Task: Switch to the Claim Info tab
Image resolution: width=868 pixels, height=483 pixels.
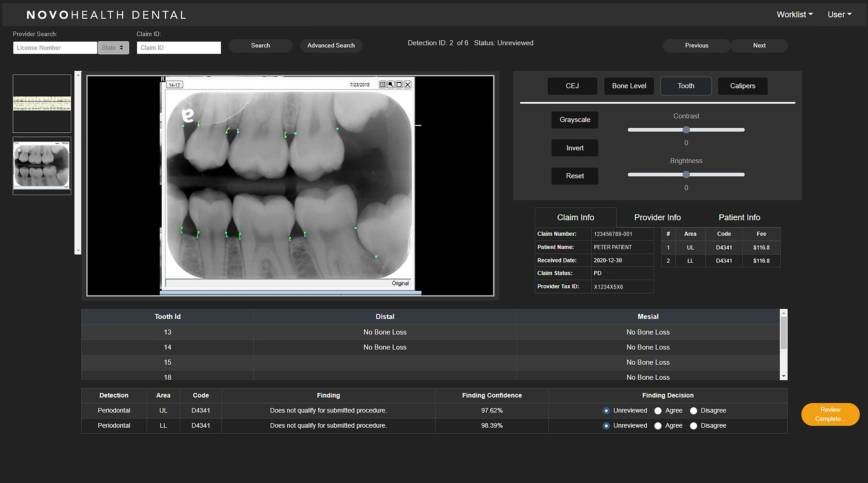Action: (x=575, y=218)
